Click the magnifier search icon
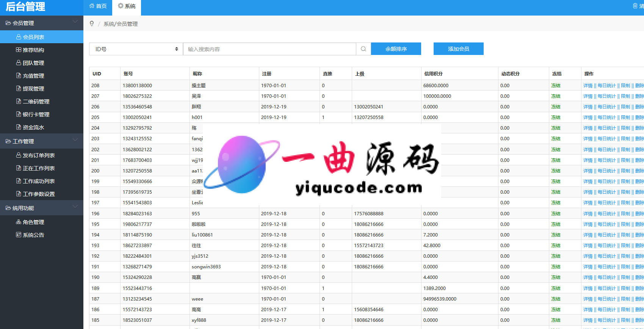 363,49
